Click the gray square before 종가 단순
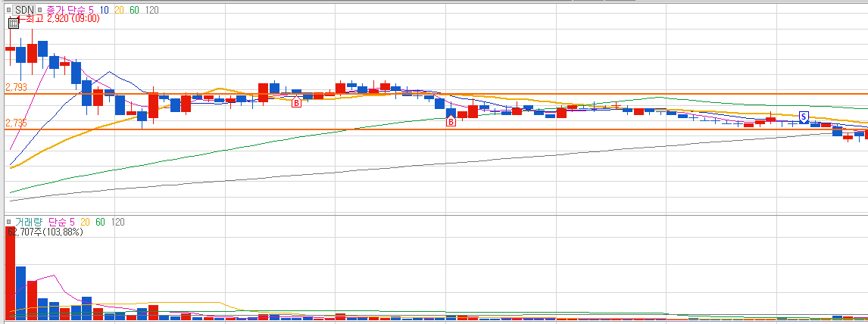This screenshot has width=868, height=324. click(41, 9)
